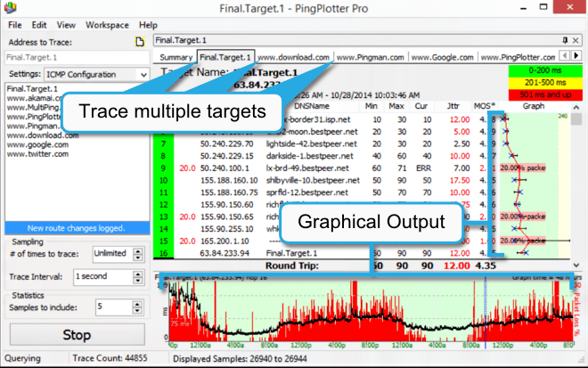
Task: Click the PingPlotter app icon in title bar
Action: point(11,7)
